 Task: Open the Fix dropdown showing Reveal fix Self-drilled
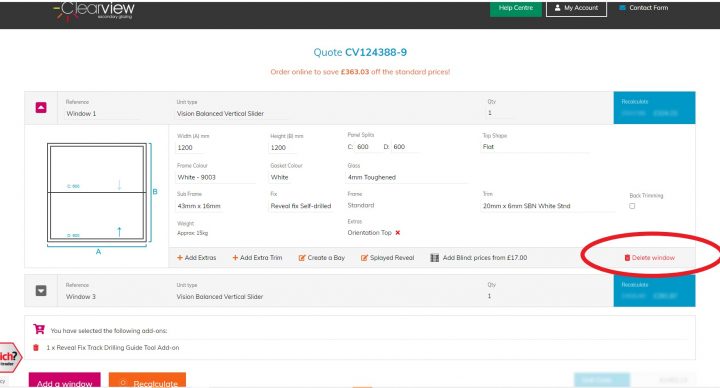(301, 206)
